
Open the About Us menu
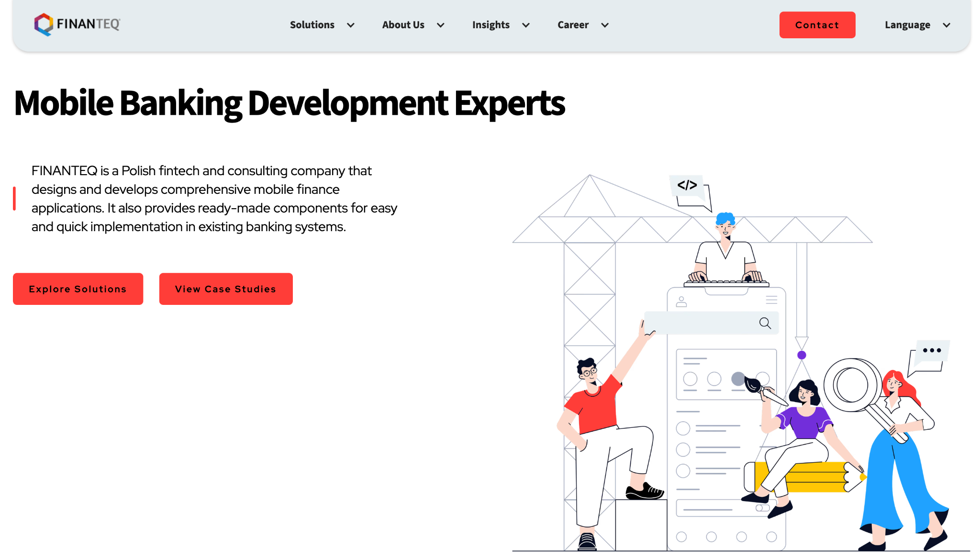tap(403, 25)
